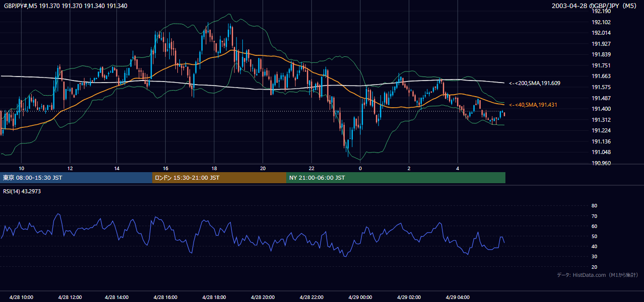The width and height of the screenshot is (644, 302).
Task: Click price scale value 191.839
Action: pos(601,54)
